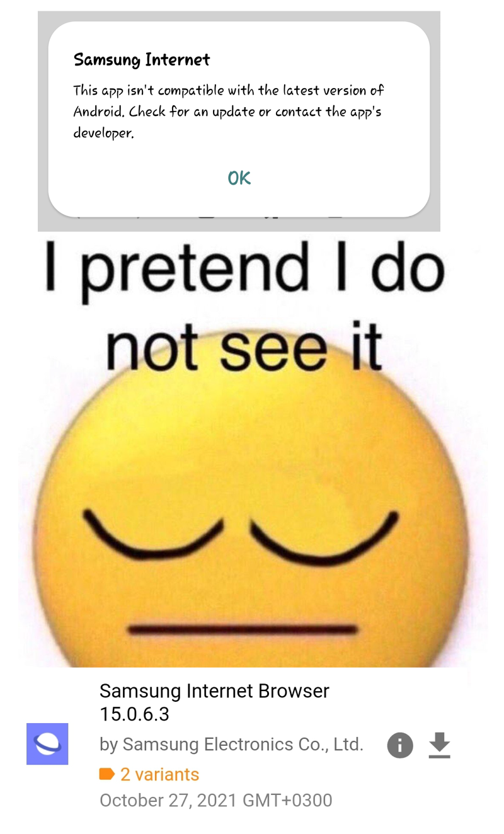
Task: Click the 15.0.6.3 version number
Action: pyautogui.click(x=134, y=714)
